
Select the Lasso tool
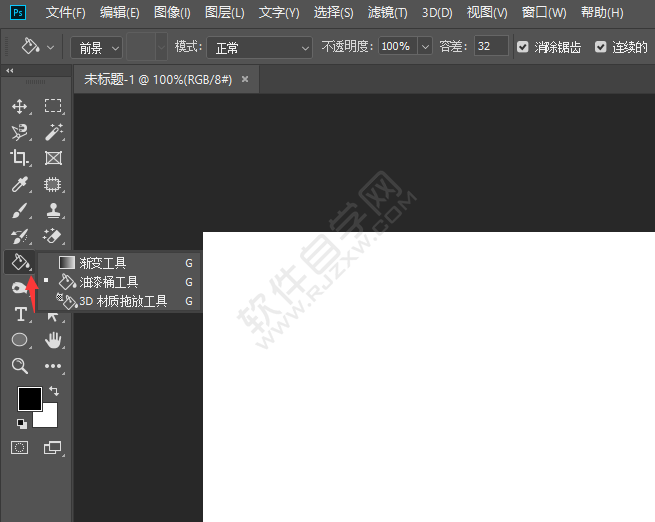coord(20,132)
